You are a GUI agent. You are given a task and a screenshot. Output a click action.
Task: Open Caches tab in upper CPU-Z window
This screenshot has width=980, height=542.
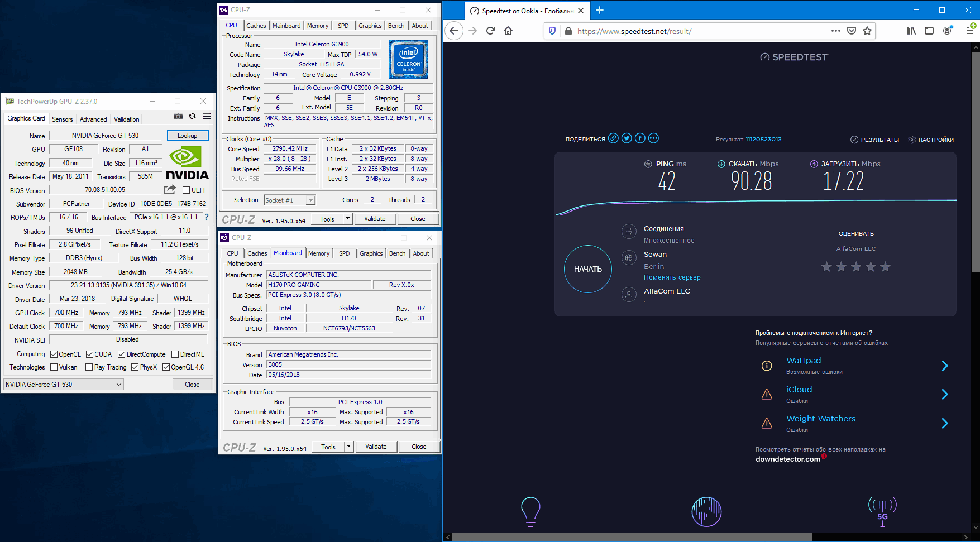(x=256, y=26)
